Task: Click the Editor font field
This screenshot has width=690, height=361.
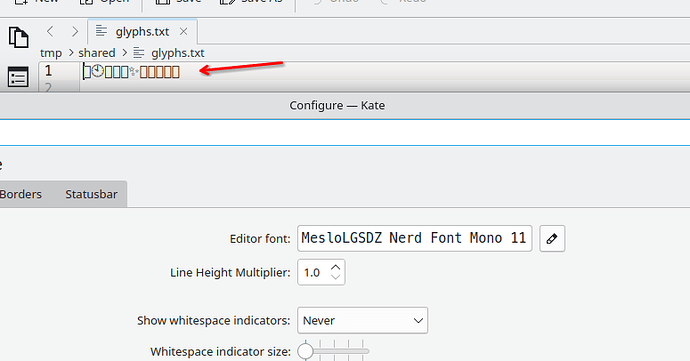Action: click(415, 239)
